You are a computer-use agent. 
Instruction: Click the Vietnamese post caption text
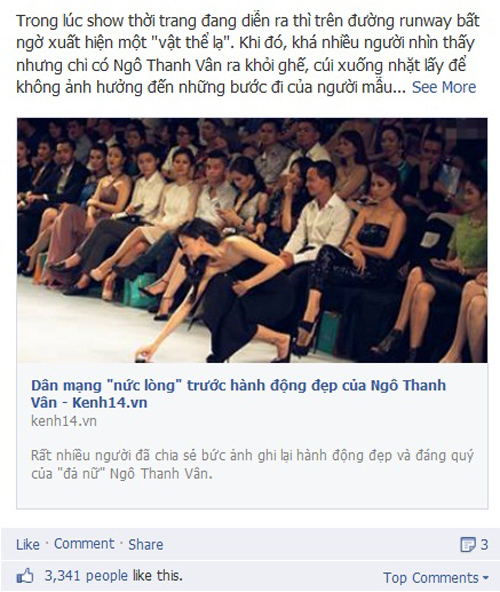tap(248, 54)
